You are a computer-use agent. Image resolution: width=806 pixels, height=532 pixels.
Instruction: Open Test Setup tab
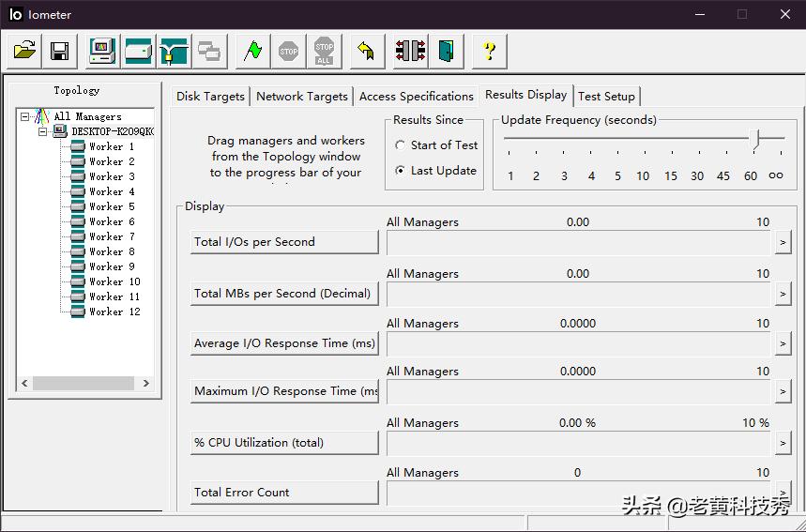pyautogui.click(x=606, y=97)
